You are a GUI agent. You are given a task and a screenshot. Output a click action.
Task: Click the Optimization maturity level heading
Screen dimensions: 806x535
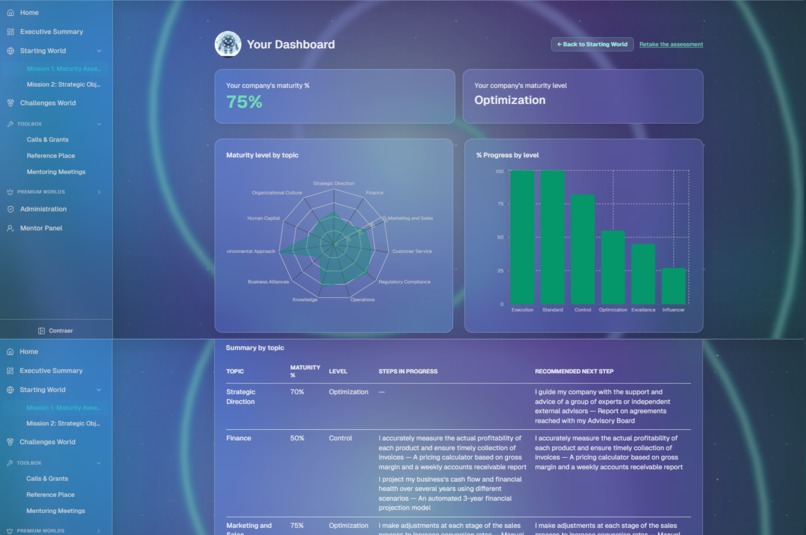[x=510, y=100]
